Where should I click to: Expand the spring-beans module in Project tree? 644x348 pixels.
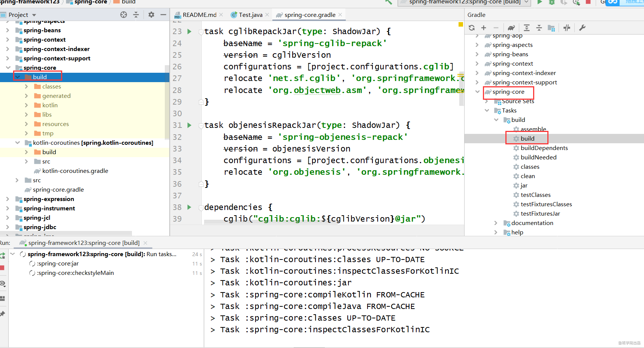point(8,30)
